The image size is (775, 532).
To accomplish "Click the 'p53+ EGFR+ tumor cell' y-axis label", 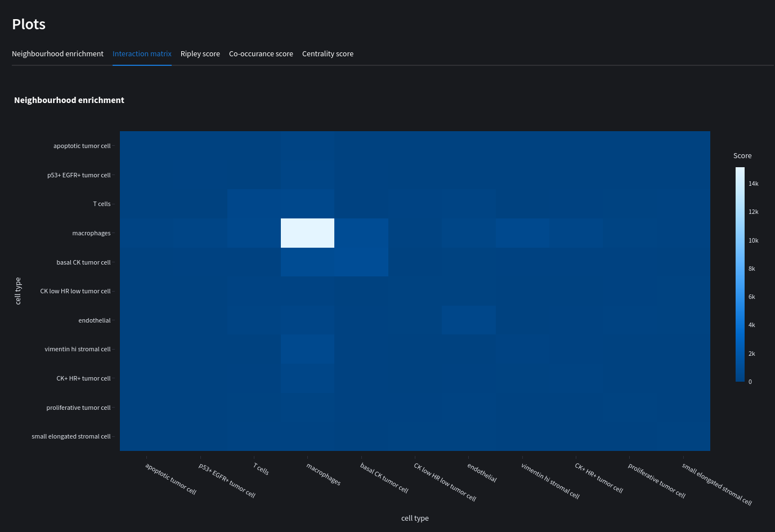I will tap(79, 175).
